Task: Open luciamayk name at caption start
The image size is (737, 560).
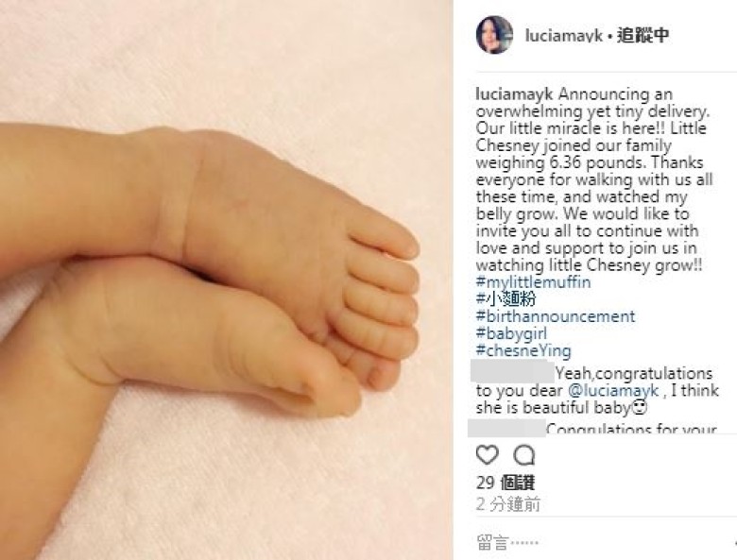Action: pyautogui.click(x=514, y=94)
